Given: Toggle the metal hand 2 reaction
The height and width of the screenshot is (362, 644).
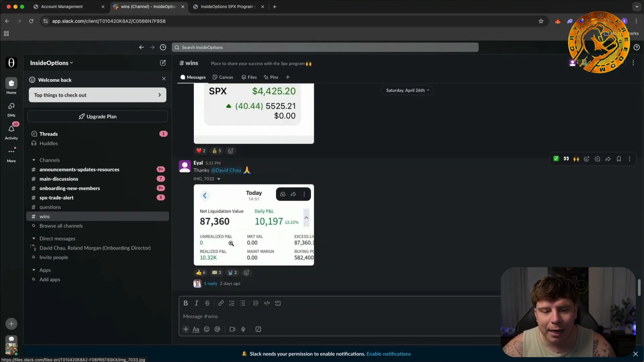Looking at the screenshot, I should pyautogui.click(x=232, y=273).
